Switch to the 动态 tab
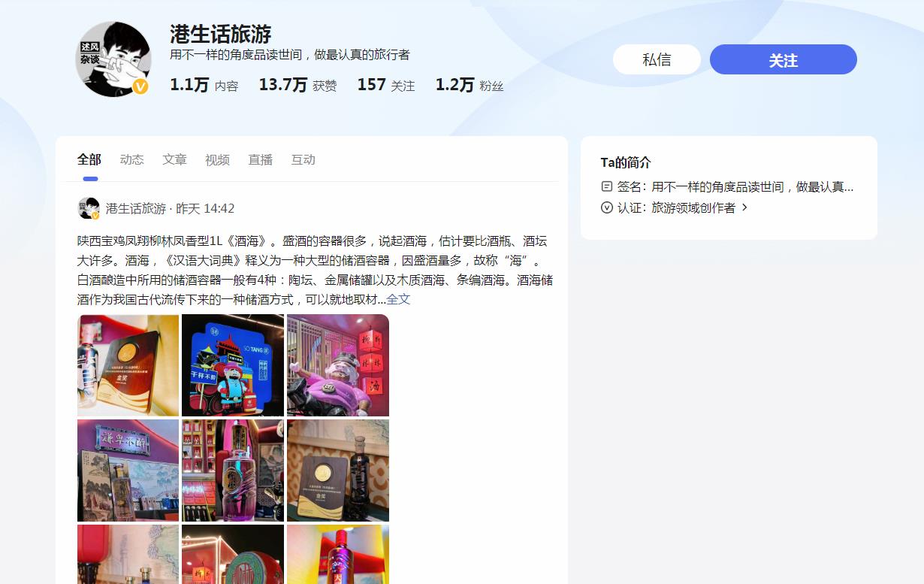The width and height of the screenshot is (924, 584). tap(131, 159)
